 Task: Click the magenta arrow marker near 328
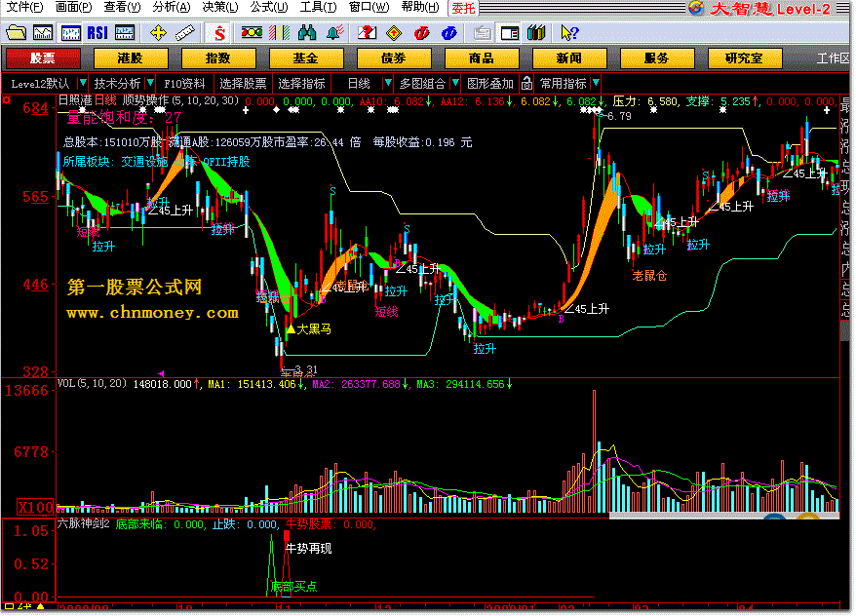point(161,373)
